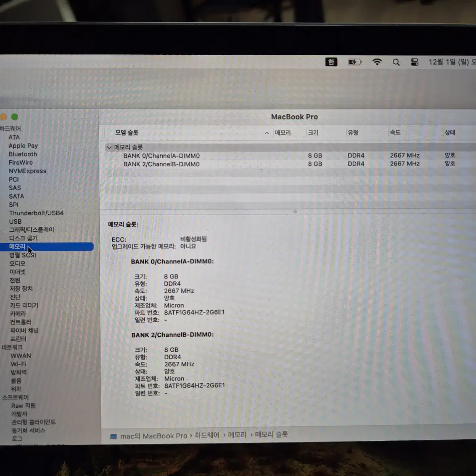476x476 pixels.
Task: Select 컨트롤러 in the sidebar
Action: click(x=21, y=322)
